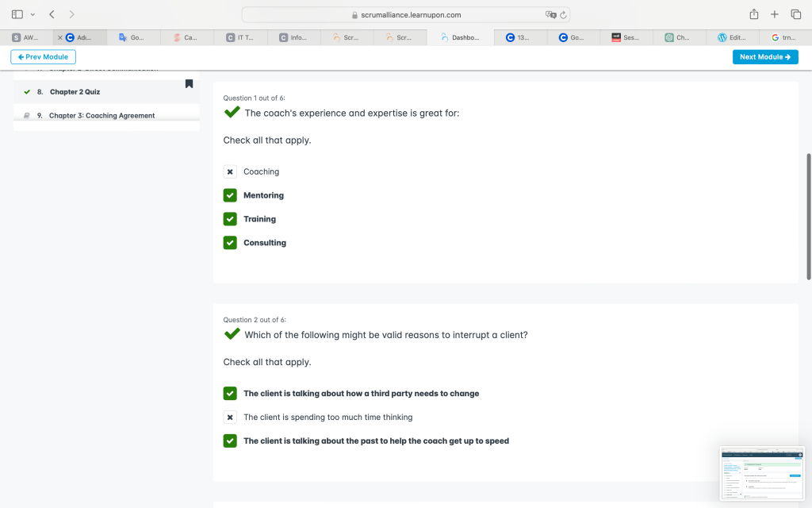The height and width of the screenshot is (508, 812).
Task: Toggle the Mentoring checkbox
Action: (230, 195)
